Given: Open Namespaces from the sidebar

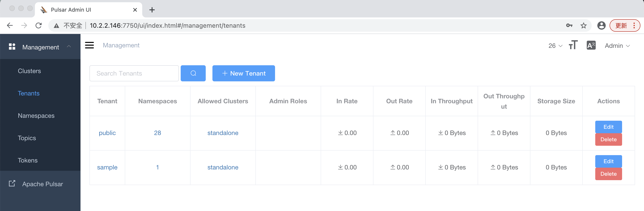Looking at the screenshot, I should click(x=36, y=116).
